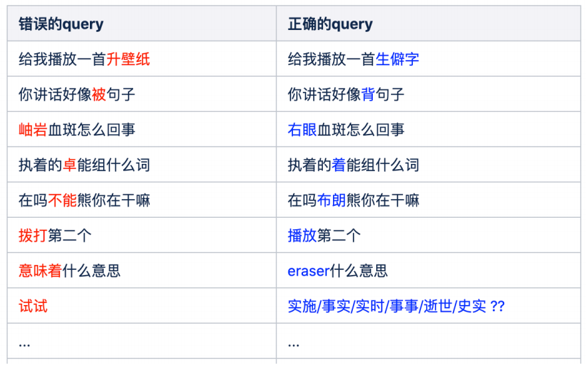
Task: Click the cell "实施/事实/实时/事事/逝世/史实 ??"
Action: pyautogui.click(x=429, y=306)
